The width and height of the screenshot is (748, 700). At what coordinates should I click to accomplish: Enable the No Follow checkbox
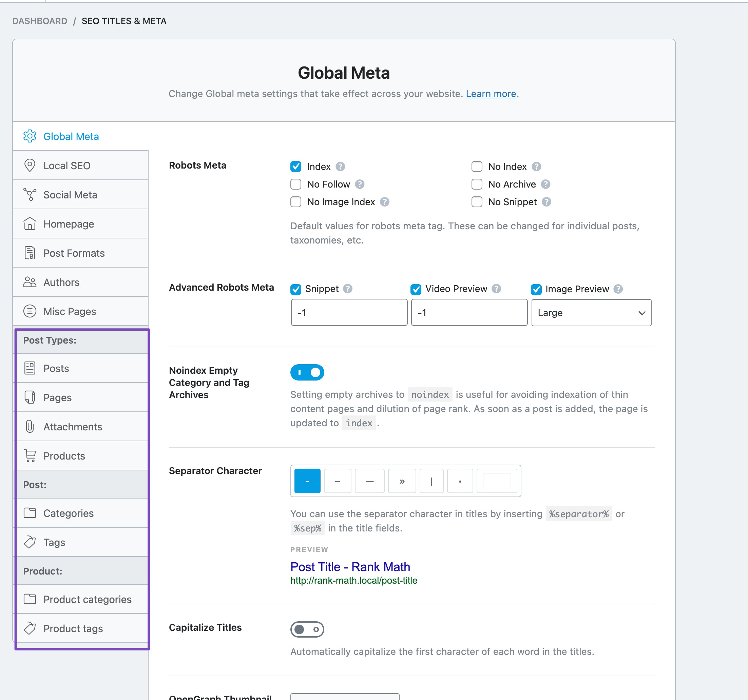(x=295, y=184)
